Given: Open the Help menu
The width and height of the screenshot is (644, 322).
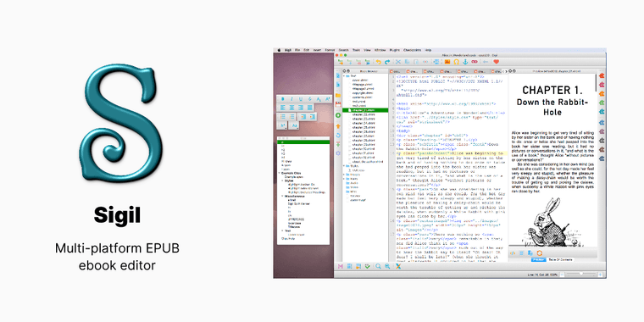Looking at the screenshot, I should [x=429, y=50].
